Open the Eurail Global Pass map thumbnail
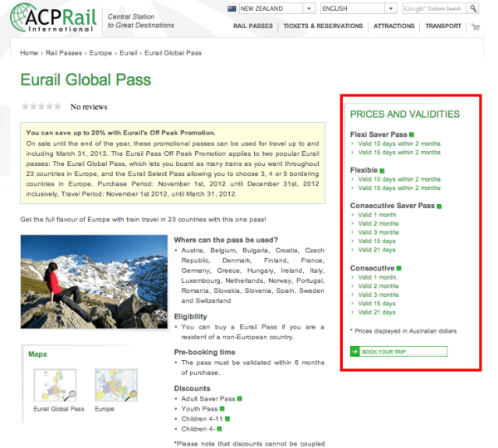Image resolution: width=498 pixels, height=448 pixels. 56,385
